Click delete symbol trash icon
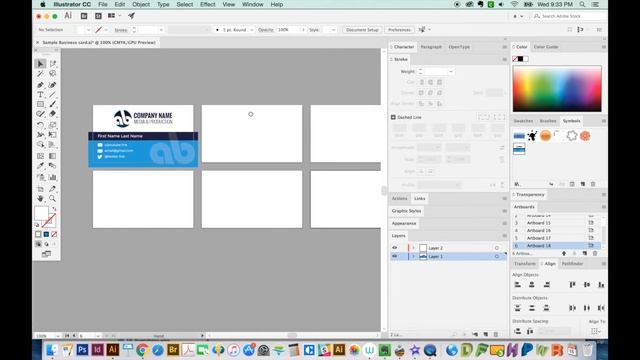Image resolution: width=640 pixels, height=360 pixels. [x=593, y=184]
